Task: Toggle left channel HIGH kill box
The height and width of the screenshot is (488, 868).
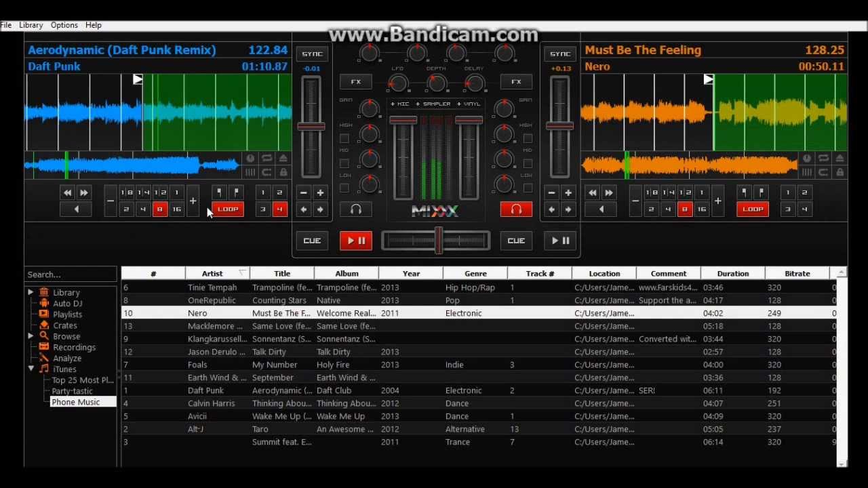Action: [x=344, y=138]
